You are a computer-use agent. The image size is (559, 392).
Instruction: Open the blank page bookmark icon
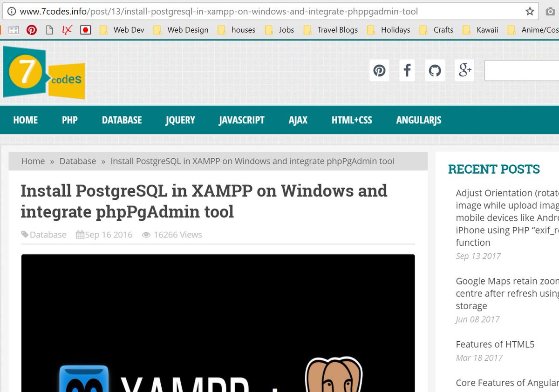(49, 30)
